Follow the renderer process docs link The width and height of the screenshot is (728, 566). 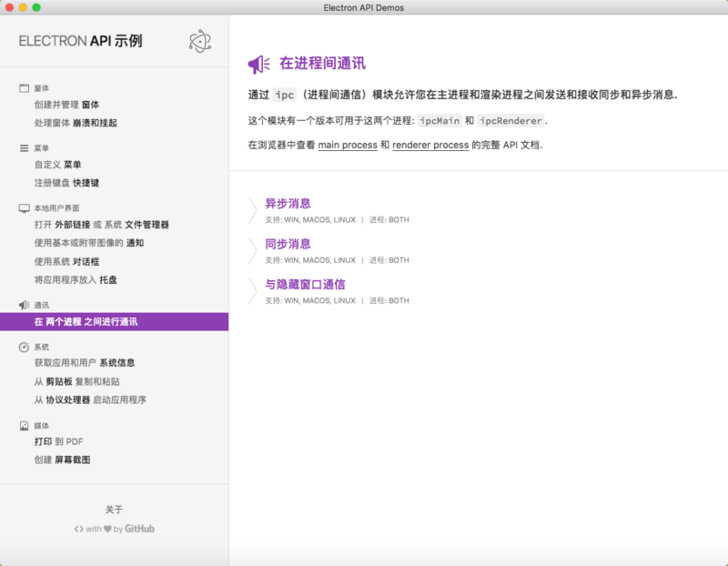430,145
